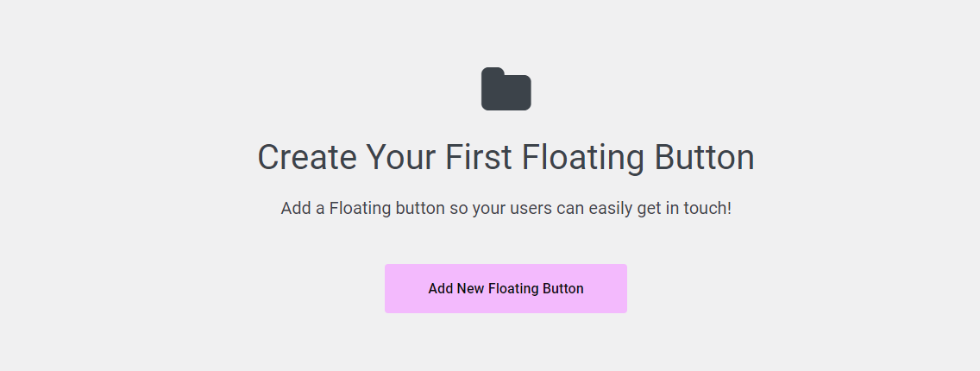The image size is (980, 371).
Task: Open the floating button creation dialog
Action: coord(506,288)
